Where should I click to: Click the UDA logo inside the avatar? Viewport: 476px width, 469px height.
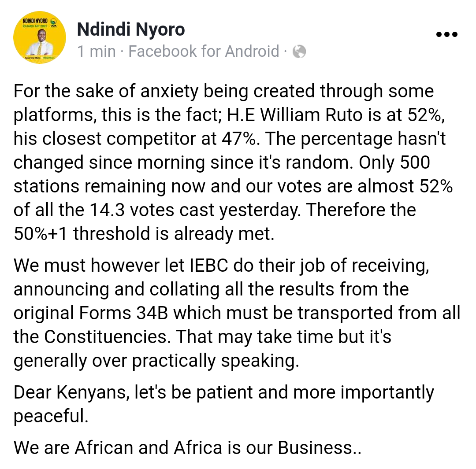(x=53, y=23)
